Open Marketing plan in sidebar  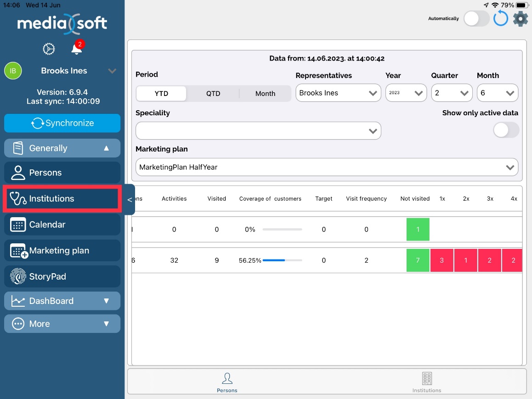62,251
